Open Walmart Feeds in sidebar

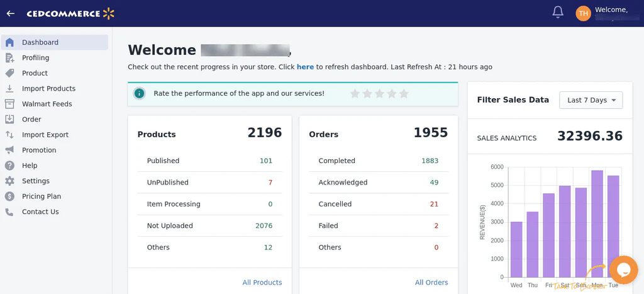point(47,104)
